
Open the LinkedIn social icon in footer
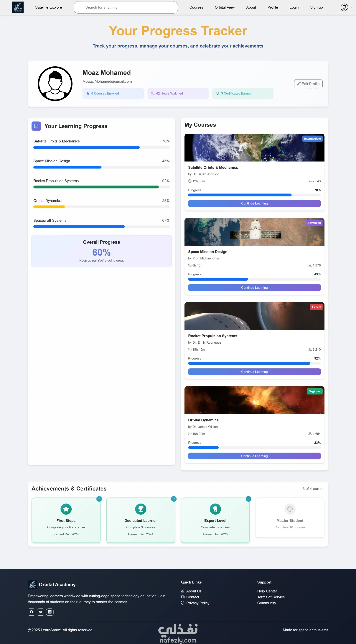coord(50,612)
